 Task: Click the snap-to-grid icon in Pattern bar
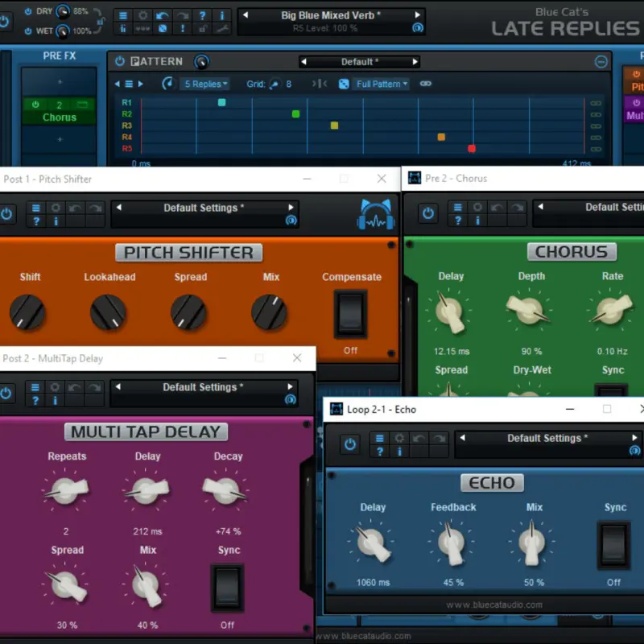tap(319, 84)
